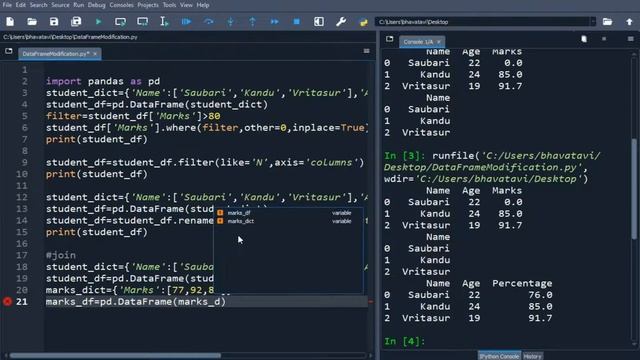Open the Consoles menu
The image size is (640, 360).
tap(121, 5)
